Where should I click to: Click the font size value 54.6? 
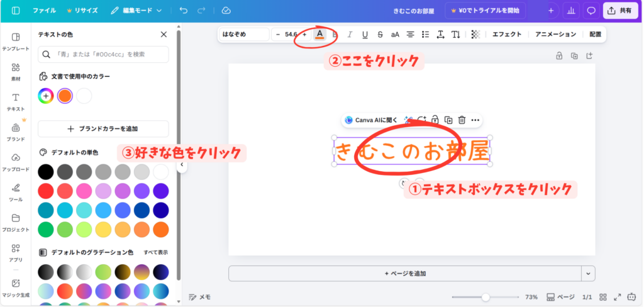coord(291,35)
